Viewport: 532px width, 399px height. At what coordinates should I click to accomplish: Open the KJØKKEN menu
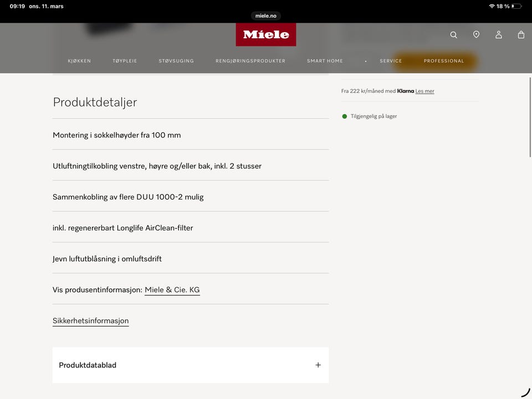click(x=79, y=60)
